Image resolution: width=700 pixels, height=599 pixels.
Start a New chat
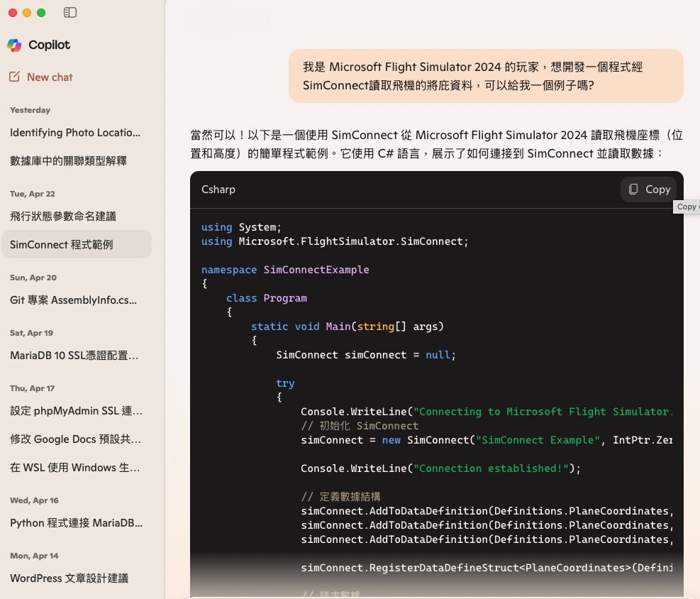[40, 77]
